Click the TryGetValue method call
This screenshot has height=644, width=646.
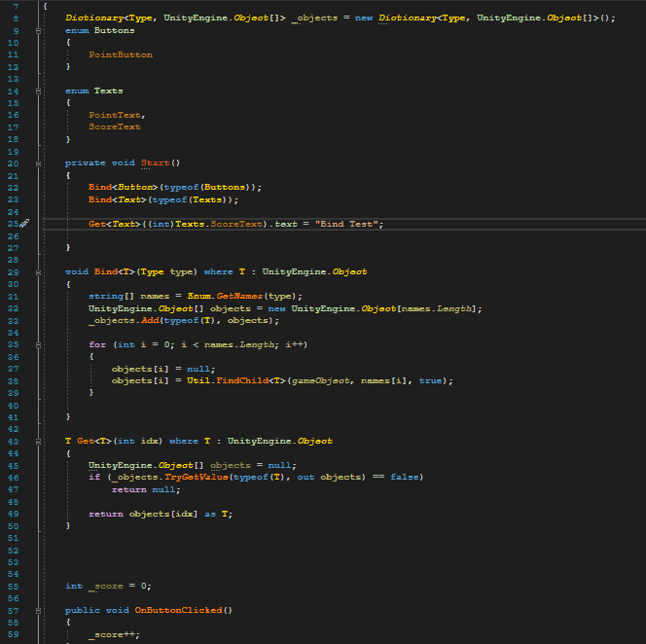(x=197, y=477)
